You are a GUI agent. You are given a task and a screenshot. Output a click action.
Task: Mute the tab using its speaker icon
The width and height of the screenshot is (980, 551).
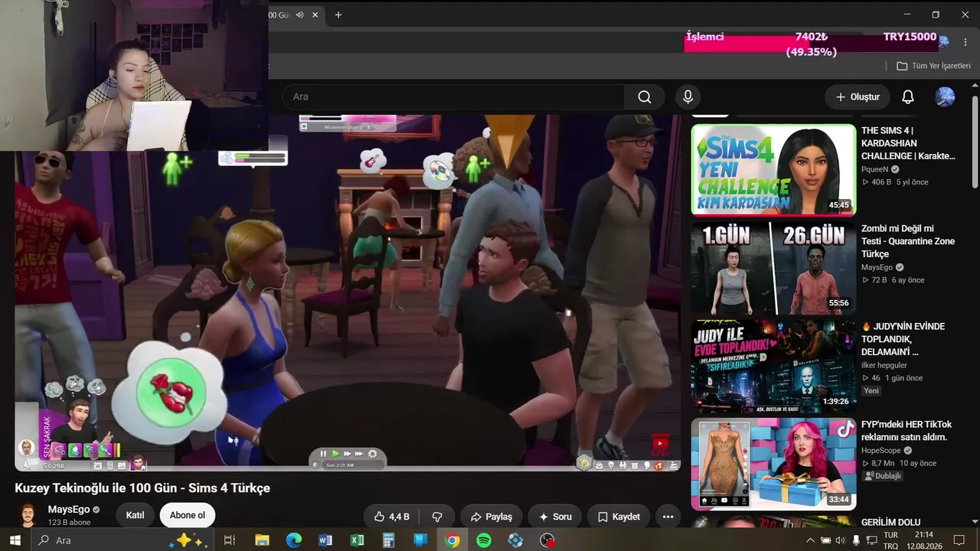(x=299, y=15)
